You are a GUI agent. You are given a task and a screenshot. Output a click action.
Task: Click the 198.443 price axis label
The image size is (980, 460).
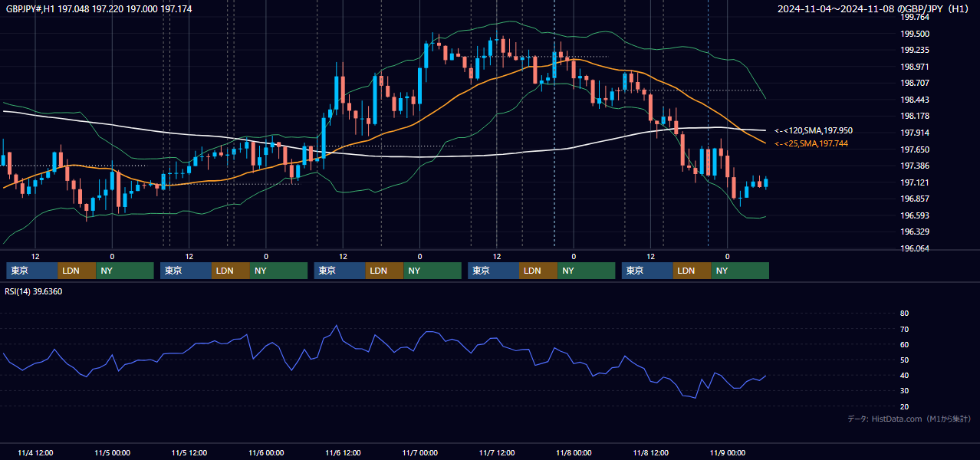[915, 100]
